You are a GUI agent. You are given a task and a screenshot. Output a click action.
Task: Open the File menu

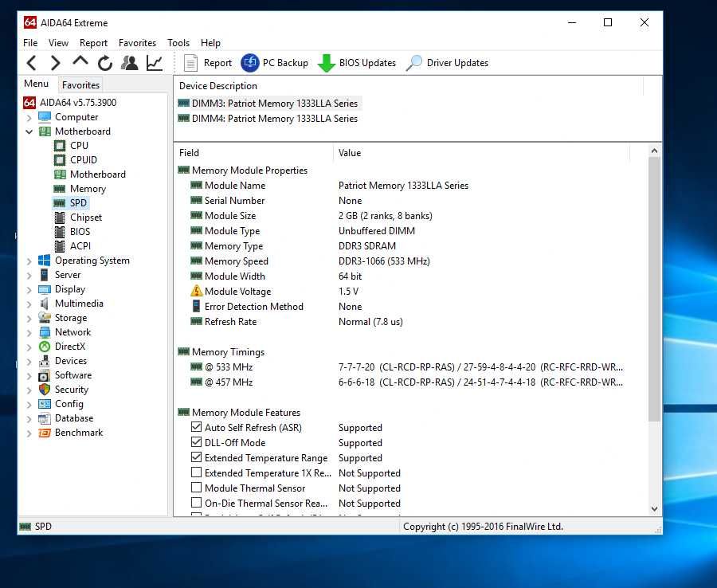[30, 42]
